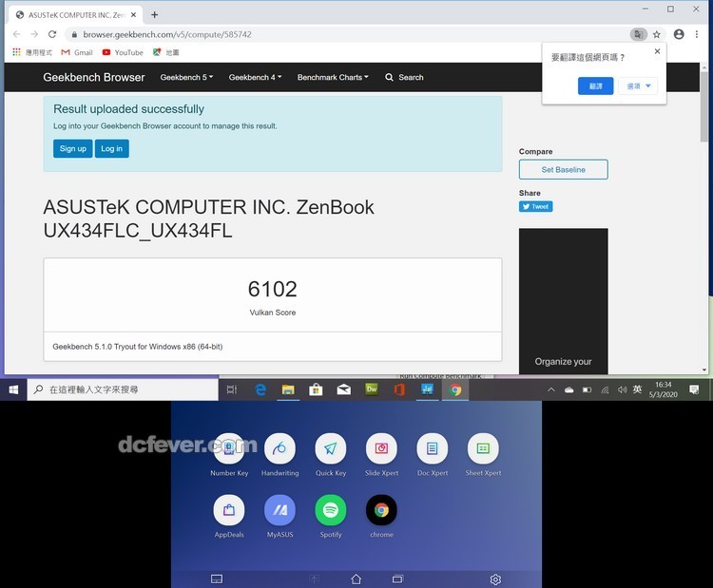The height and width of the screenshot is (588, 713).
Task: Open Chrome profile account icon
Action: [679, 34]
